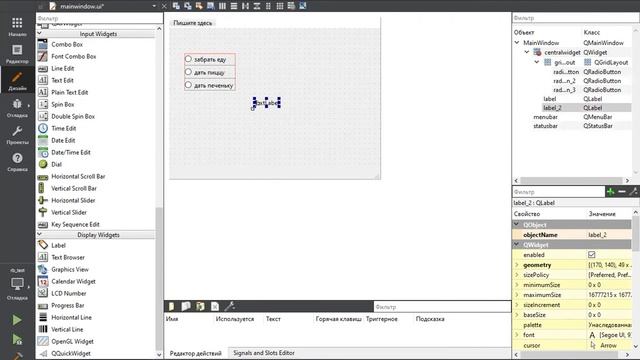Click the Edit Signals/Slots toolbar icon
This screenshot has height=360, width=640.
tap(188, 6)
